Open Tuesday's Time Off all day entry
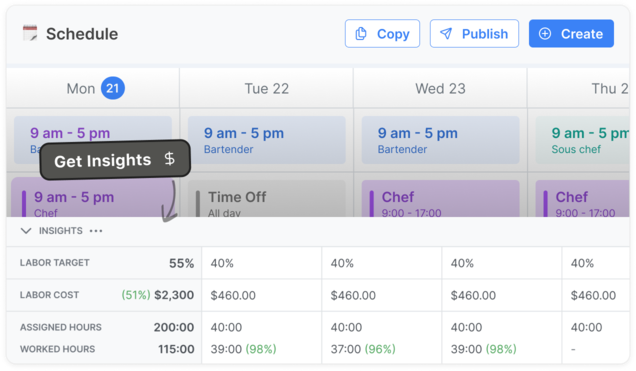636x371 pixels. (x=266, y=199)
